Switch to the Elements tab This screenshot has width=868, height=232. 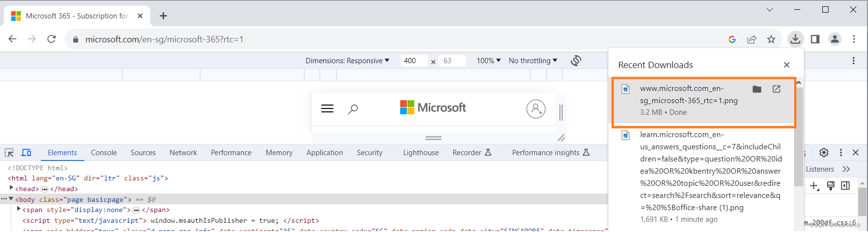coord(62,153)
